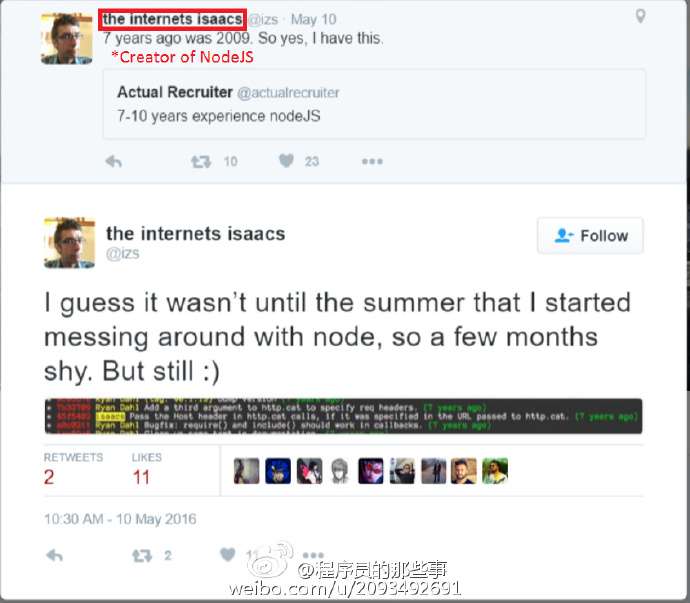Click the location pin icon

coord(641,16)
